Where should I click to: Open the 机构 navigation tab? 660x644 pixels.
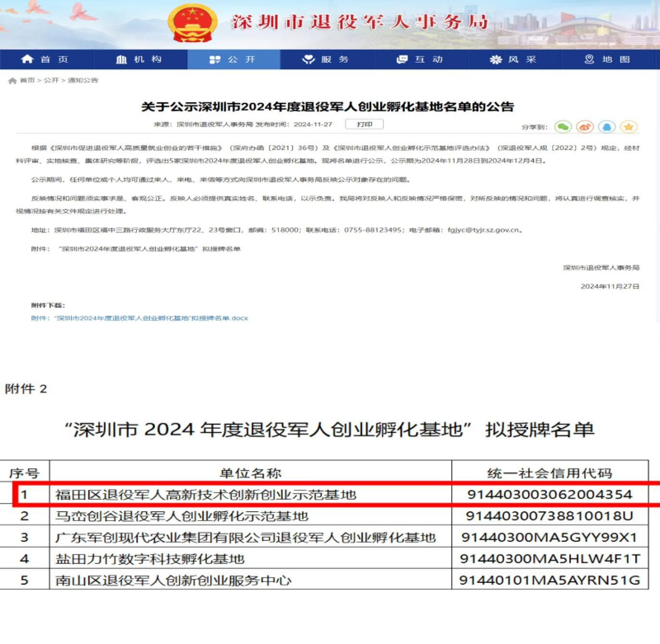tap(139, 59)
